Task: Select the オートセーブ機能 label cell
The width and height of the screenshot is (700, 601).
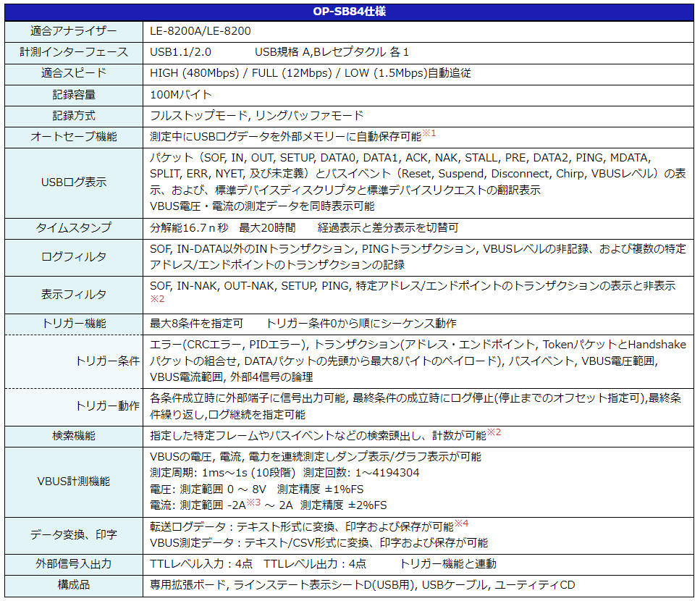Action: (x=74, y=137)
